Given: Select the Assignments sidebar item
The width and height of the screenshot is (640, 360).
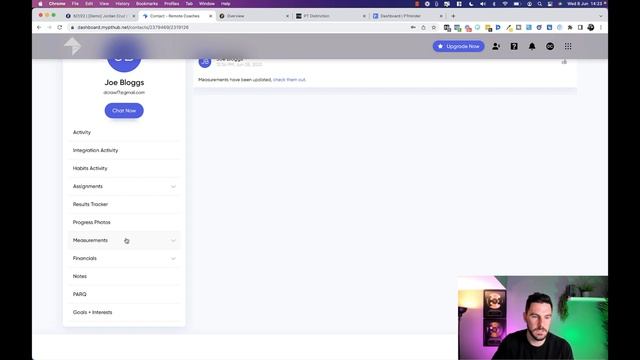Looking at the screenshot, I should click(124, 186).
